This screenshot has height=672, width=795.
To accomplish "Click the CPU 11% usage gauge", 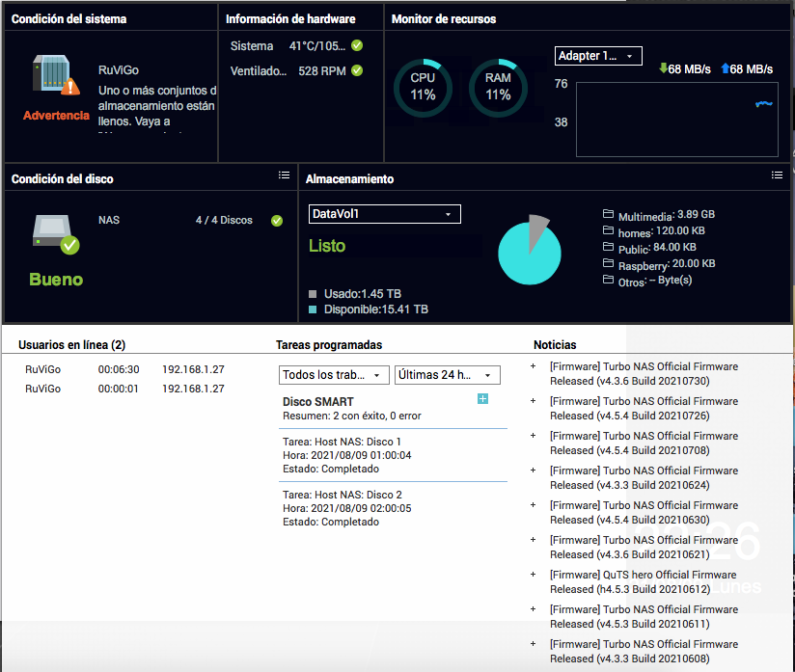I will tap(423, 88).
